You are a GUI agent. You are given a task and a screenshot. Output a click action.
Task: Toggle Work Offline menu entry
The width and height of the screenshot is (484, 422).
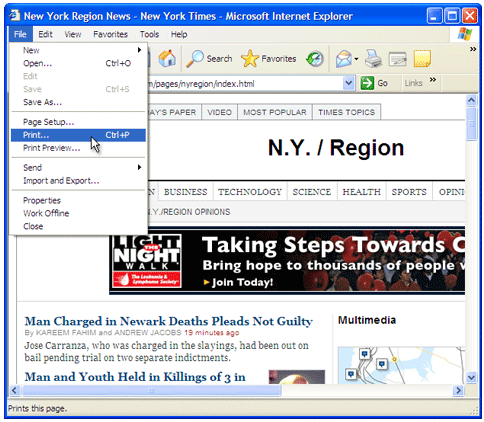[x=78, y=213]
